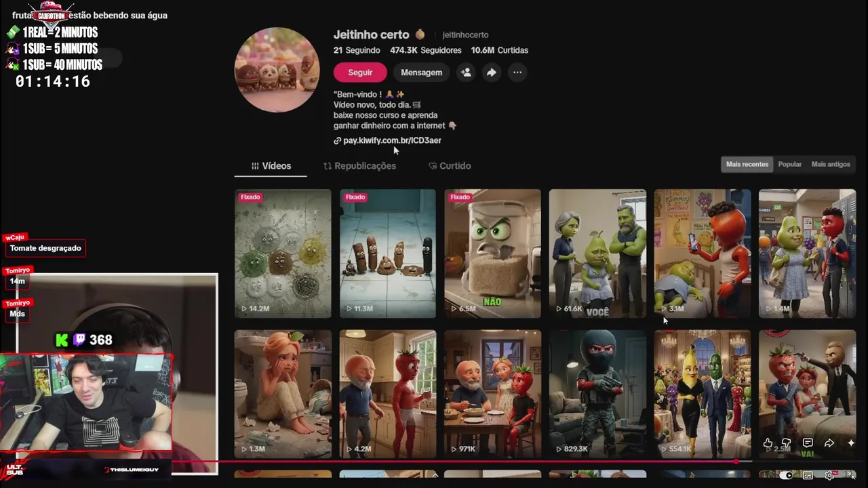
Task: Click the 'baixe nosso curso e aprenda' bio line
Action: coord(385,115)
